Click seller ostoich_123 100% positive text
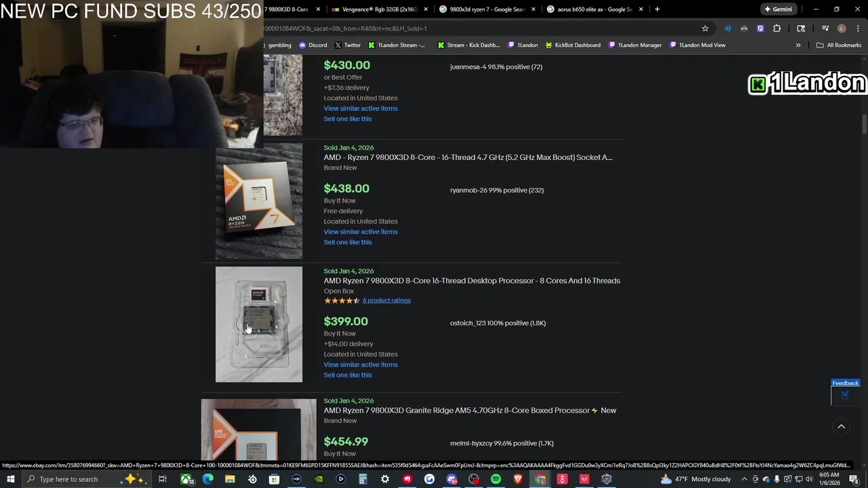This screenshot has height=488, width=868. [x=498, y=323]
